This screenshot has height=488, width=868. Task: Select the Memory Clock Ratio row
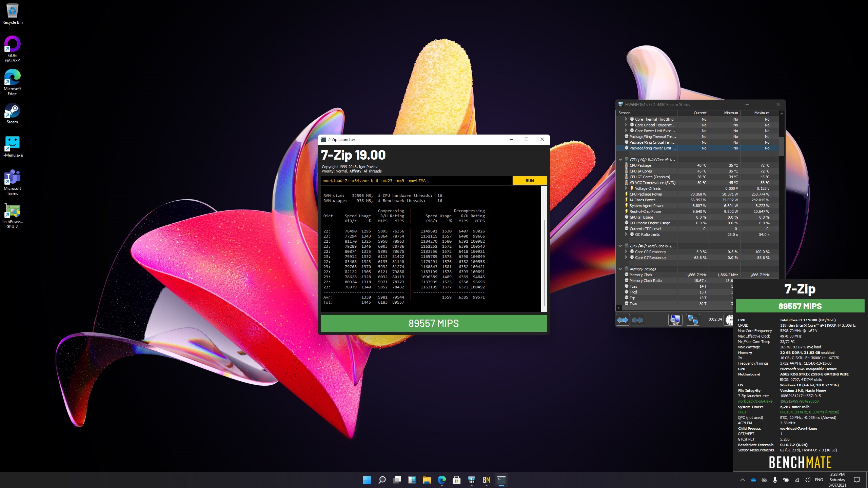pyautogui.click(x=675, y=281)
